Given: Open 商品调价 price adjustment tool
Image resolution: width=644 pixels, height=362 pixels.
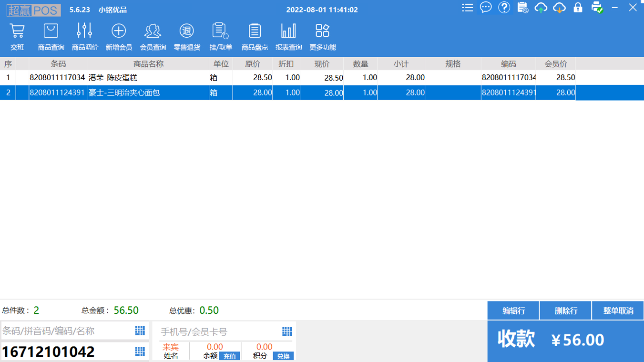Looking at the screenshot, I should coord(85,37).
